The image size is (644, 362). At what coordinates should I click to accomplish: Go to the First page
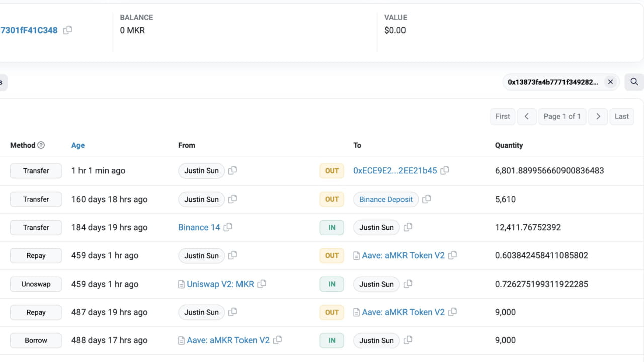[503, 116]
